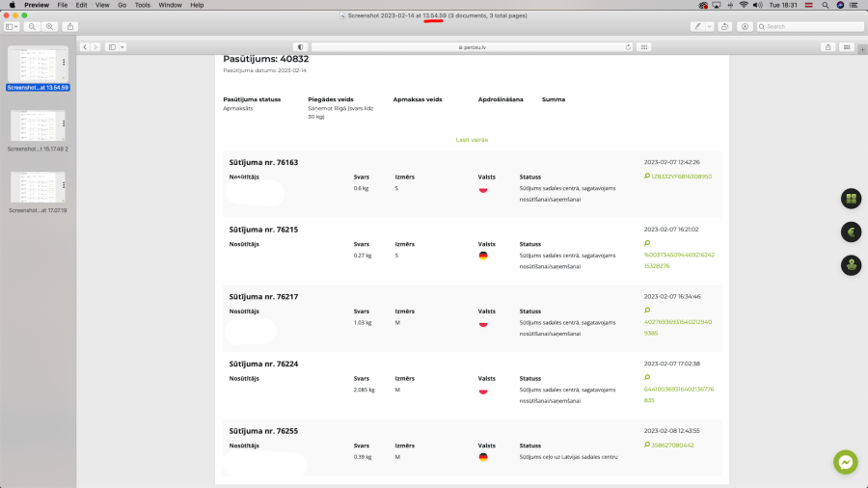
Task: Expand the inner sidebar dropdown arrow
Action: coord(122,47)
